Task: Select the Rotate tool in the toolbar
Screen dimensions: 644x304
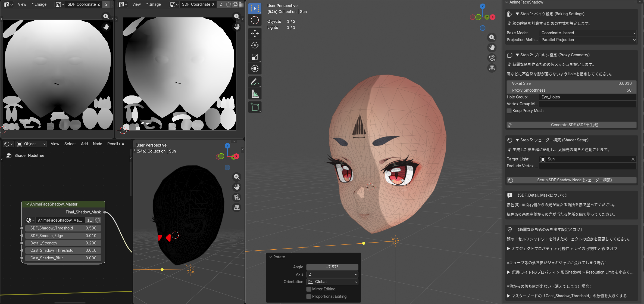Action: coord(255,45)
